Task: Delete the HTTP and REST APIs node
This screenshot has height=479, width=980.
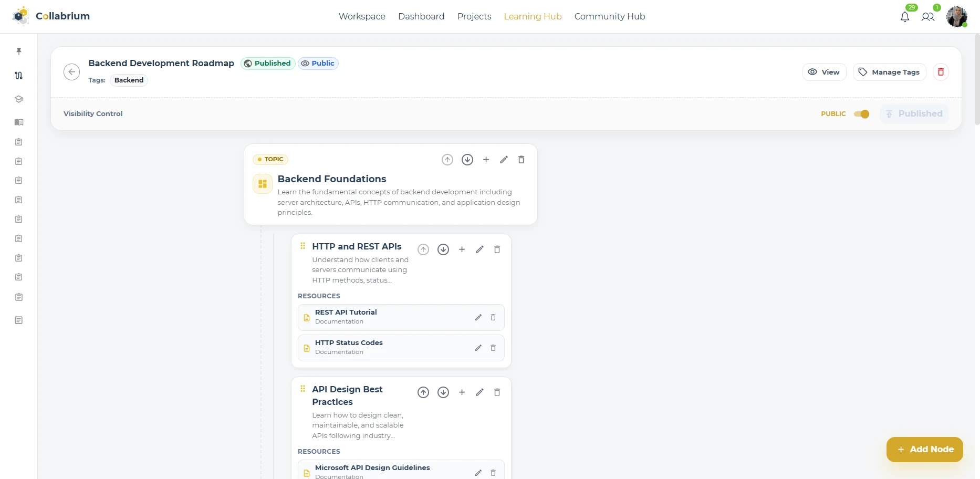Action: point(497,249)
